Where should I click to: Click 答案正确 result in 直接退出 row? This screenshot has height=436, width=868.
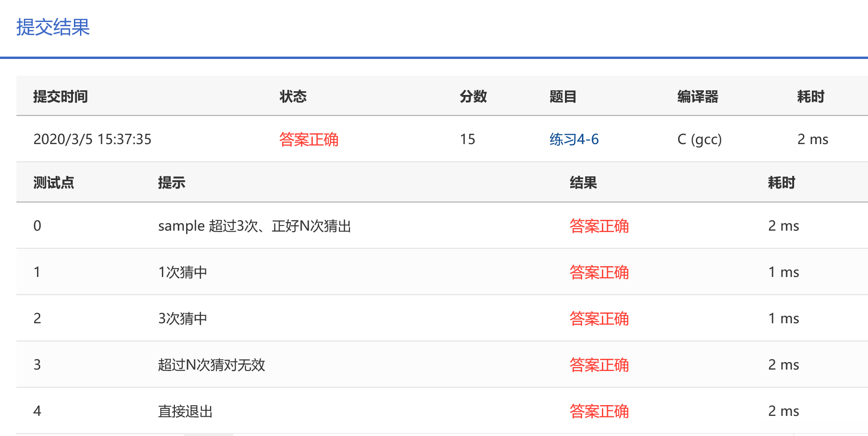point(599,411)
